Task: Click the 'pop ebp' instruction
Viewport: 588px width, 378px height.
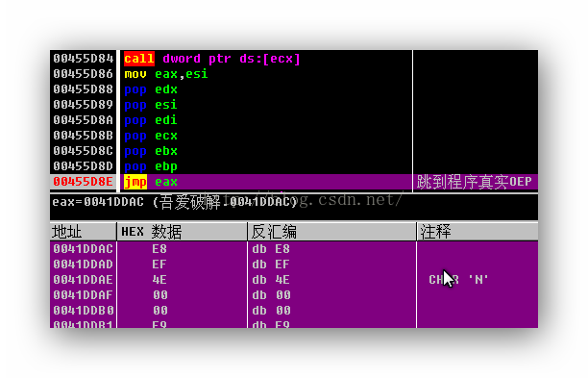Action: pyautogui.click(x=151, y=166)
